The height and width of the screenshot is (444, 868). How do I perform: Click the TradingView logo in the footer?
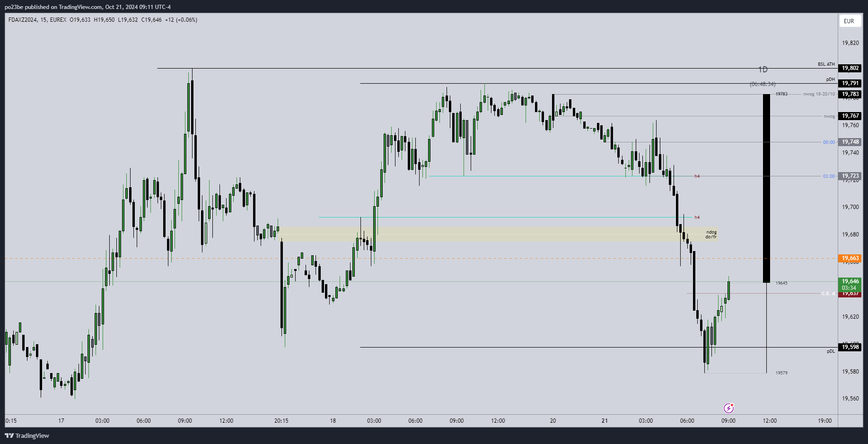tap(27, 435)
